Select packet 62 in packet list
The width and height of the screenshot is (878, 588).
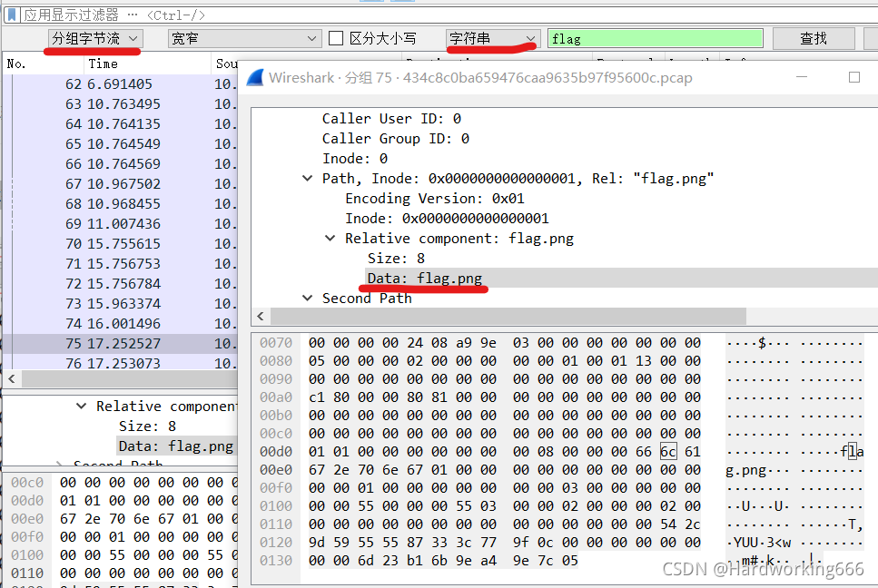[x=120, y=84]
